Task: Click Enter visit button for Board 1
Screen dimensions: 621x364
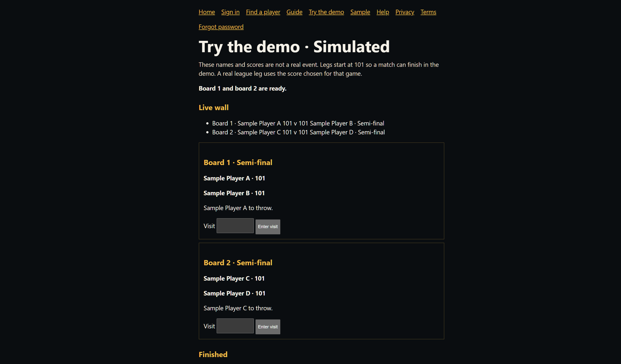Action: (x=268, y=227)
